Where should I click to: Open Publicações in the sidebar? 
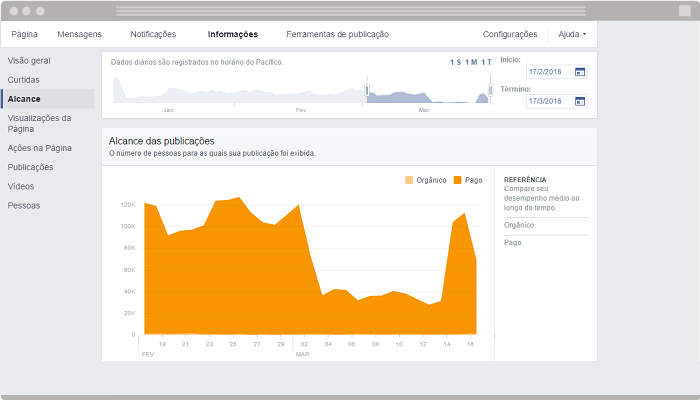click(x=30, y=167)
